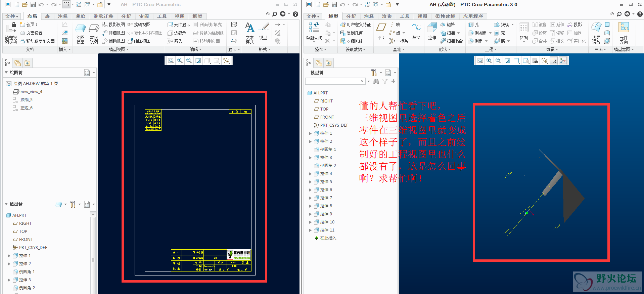
Task: Expand 拉伸 3 in left model tree
Action: click(9, 280)
